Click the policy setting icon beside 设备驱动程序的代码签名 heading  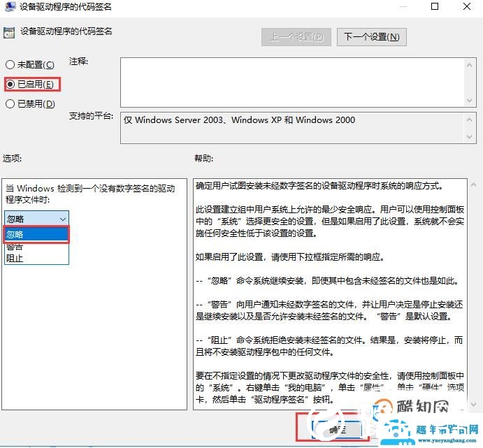9,33
